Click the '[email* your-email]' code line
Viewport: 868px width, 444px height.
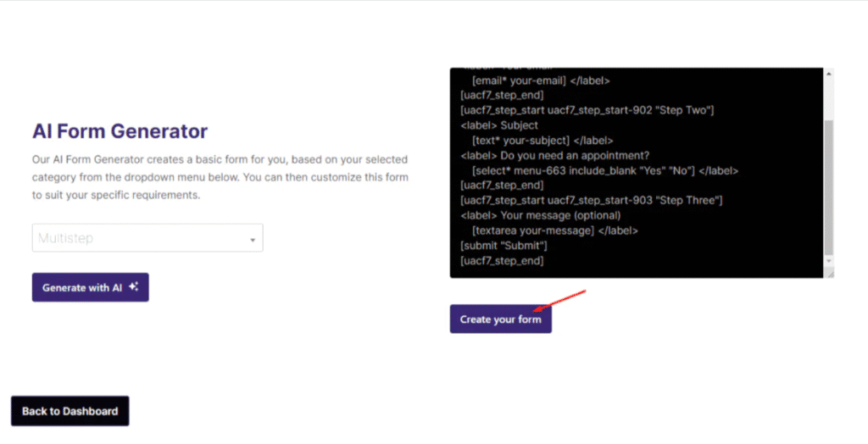(541, 80)
